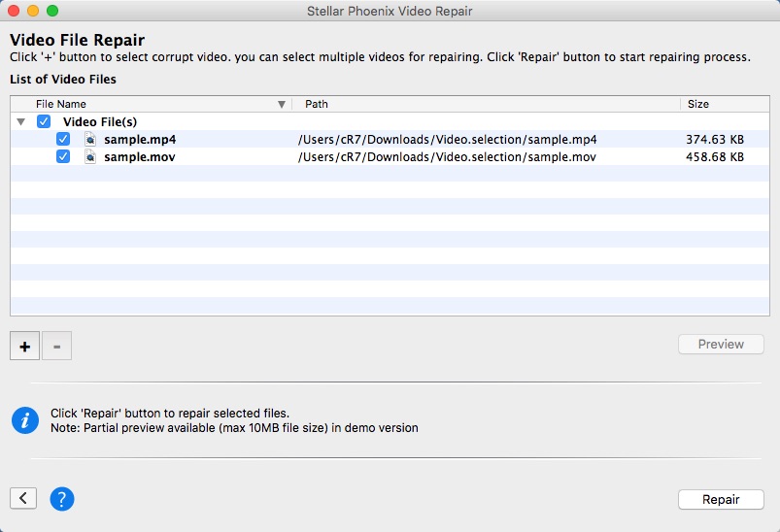
Task: Uncheck the sample.mov checkbox
Action: (63, 157)
